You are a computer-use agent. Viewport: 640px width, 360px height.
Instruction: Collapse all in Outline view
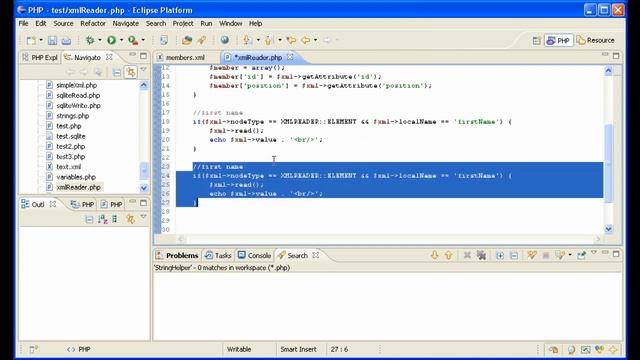click(89, 219)
